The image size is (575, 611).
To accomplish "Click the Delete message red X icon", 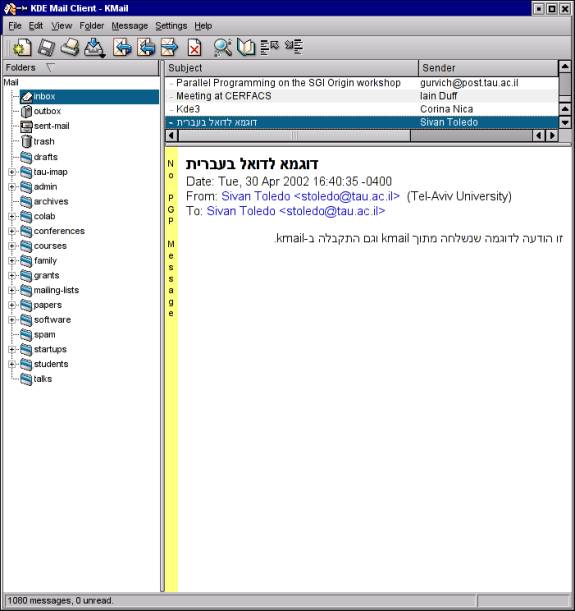I will point(194,48).
